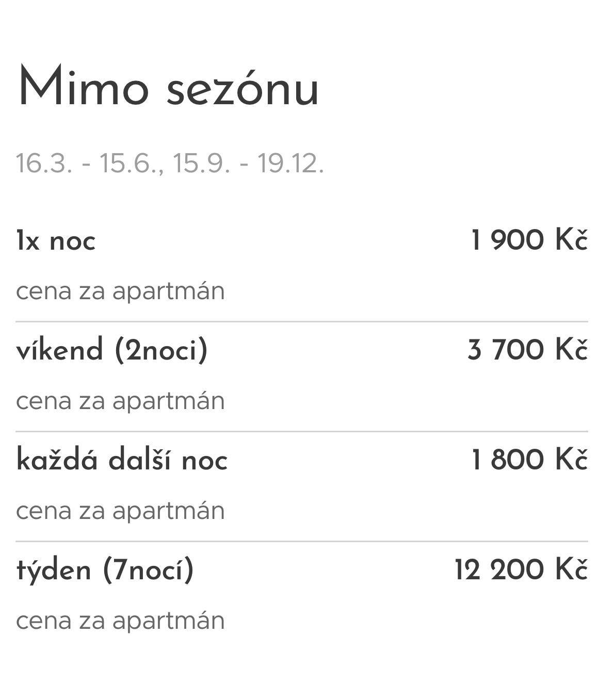The image size is (598, 700).
Task: Select the 3 700 Kč price
Action: [x=527, y=350]
